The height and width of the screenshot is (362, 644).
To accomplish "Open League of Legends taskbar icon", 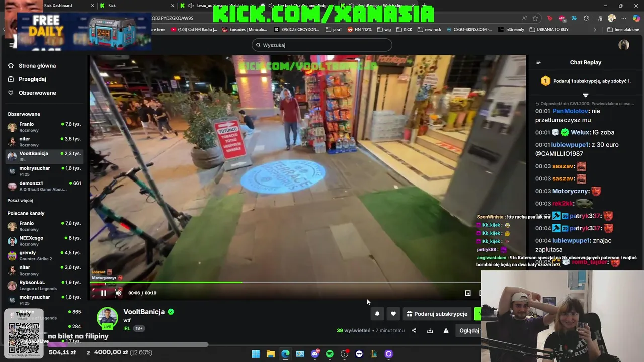I will pyautogui.click(x=374, y=354).
